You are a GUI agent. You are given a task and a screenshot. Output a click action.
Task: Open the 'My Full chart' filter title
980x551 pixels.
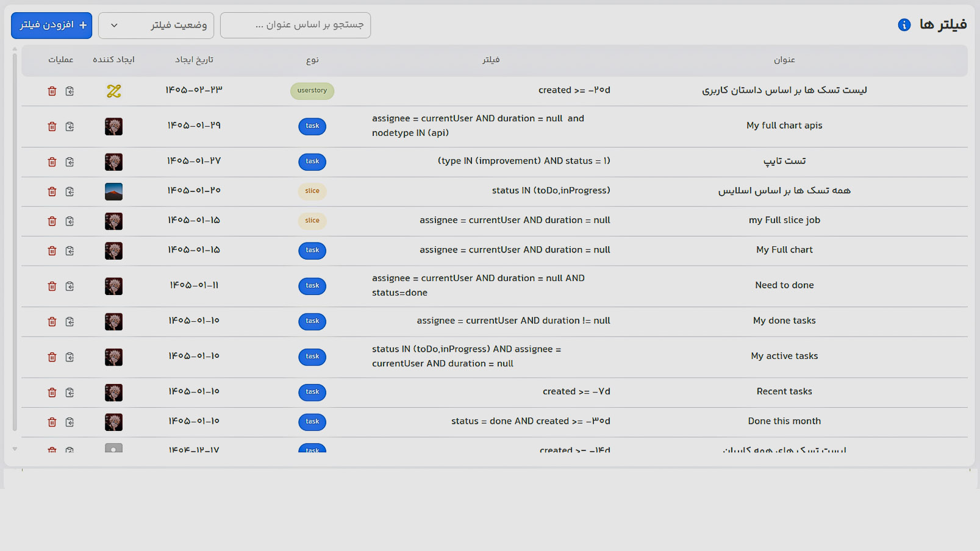(784, 250)
